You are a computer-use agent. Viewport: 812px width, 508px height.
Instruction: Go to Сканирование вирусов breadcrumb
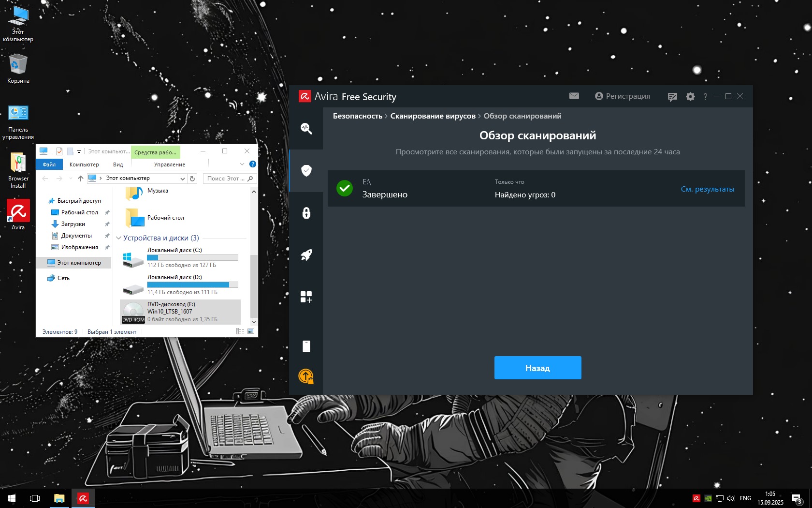point(433,116)
